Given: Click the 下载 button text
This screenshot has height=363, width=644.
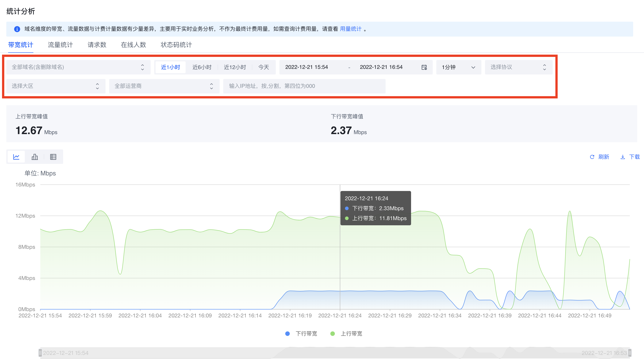Looking at the screenshot, I should coord(635,157).
